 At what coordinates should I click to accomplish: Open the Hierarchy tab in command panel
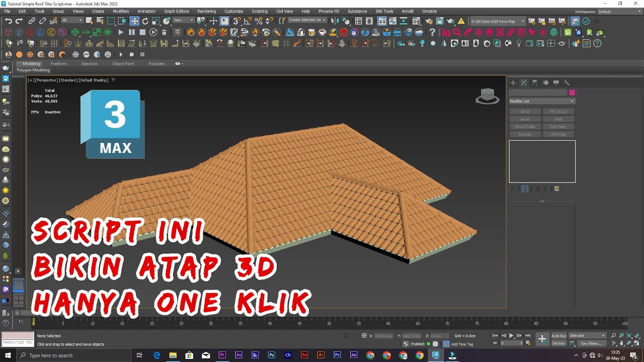pos(535,82)
